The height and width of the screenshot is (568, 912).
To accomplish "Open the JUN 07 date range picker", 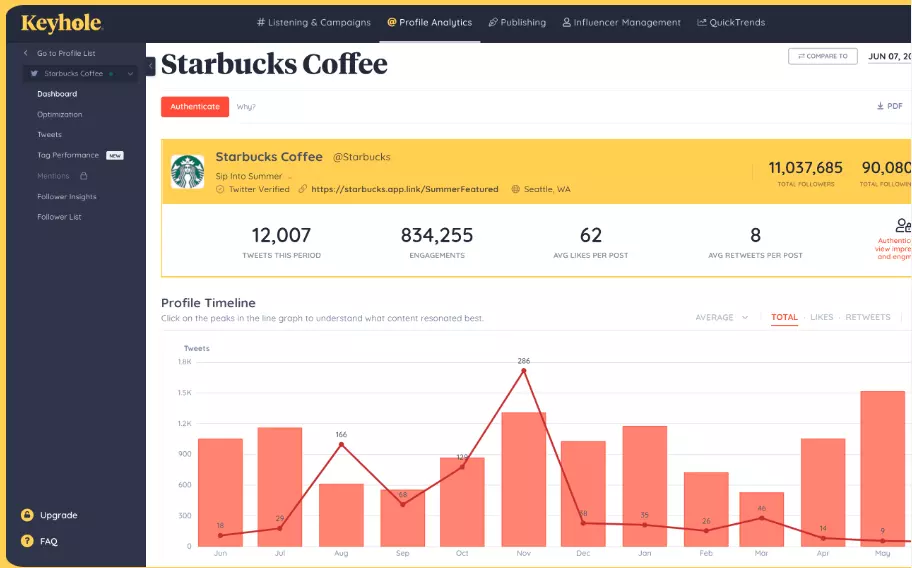I will 889,56.
